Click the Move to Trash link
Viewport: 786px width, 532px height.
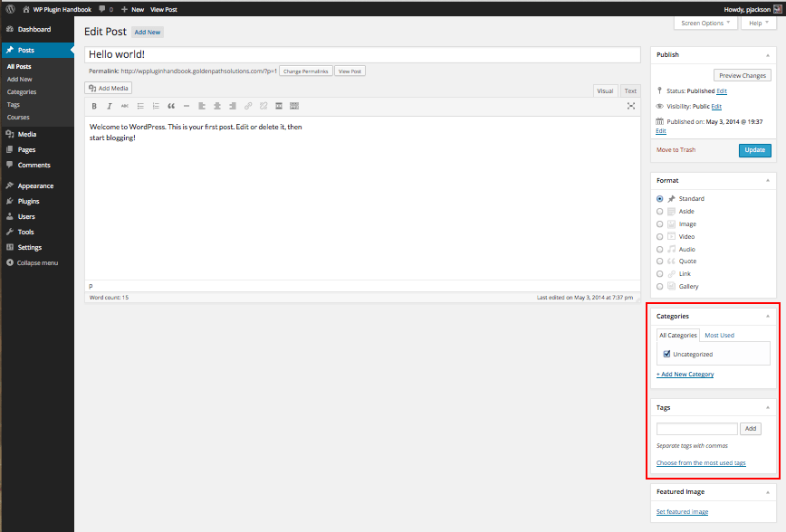(676, 149)
